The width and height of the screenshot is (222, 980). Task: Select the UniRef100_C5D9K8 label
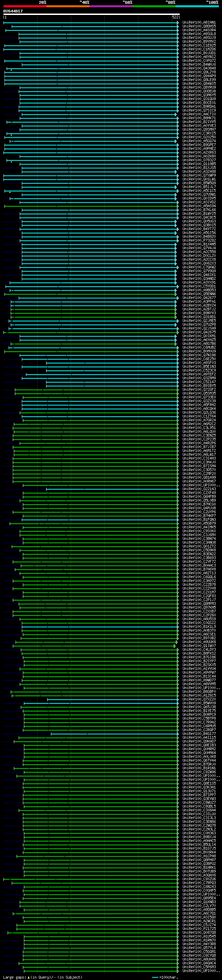[199, 550]
